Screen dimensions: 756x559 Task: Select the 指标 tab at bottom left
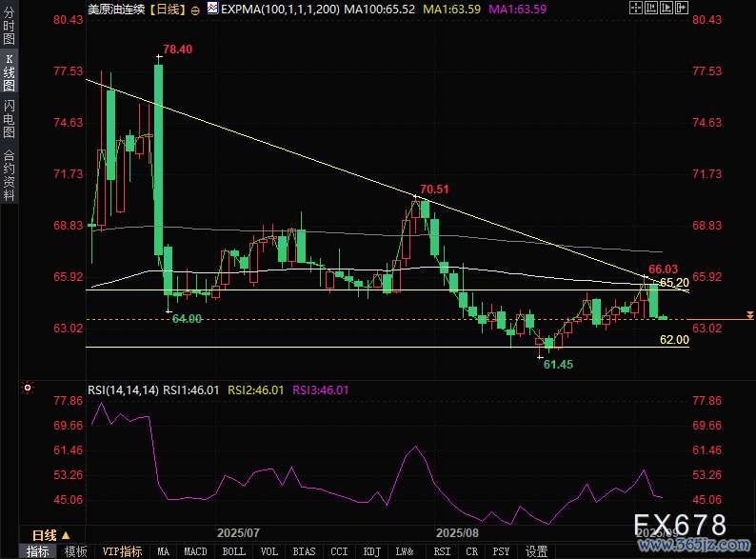pyautogui.click(x=38, y=551)
